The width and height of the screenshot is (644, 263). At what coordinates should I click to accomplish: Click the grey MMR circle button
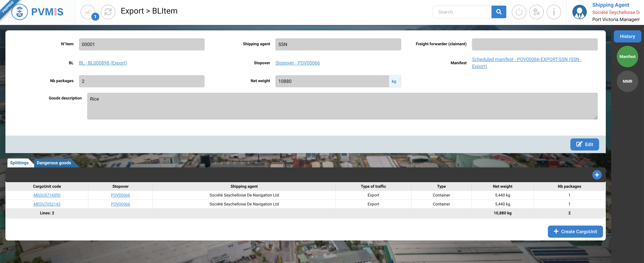tap(627, 81)
